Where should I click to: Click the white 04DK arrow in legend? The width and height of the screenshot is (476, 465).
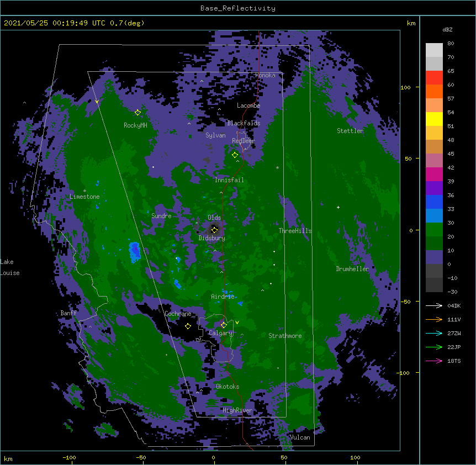[x=434, y=305]
